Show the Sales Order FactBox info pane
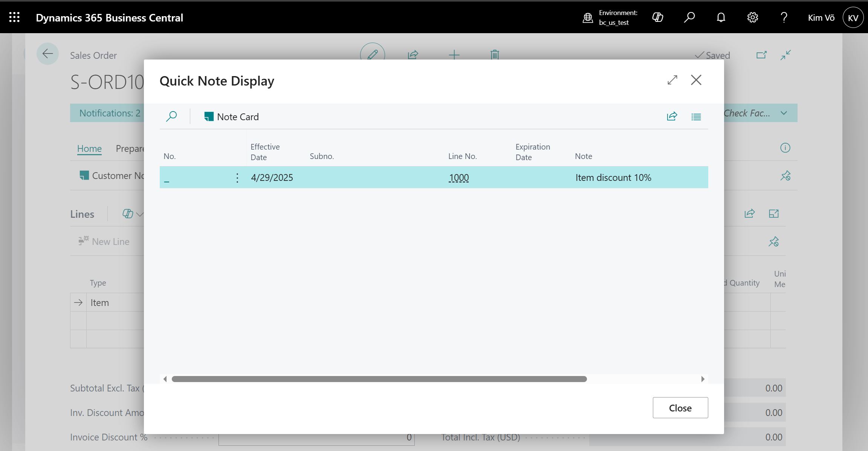The width and height of the screenshot is (868, 451). coord(785,148)
